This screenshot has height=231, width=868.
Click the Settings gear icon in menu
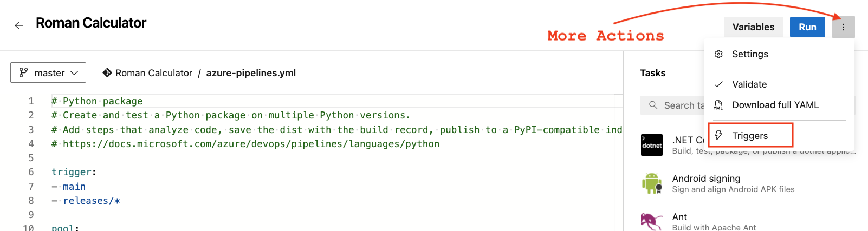[718, 54]
